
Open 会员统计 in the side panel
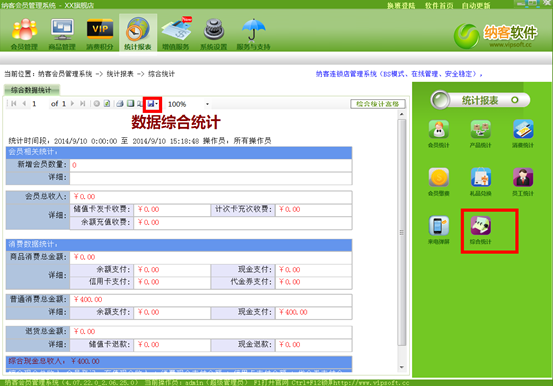438,134
